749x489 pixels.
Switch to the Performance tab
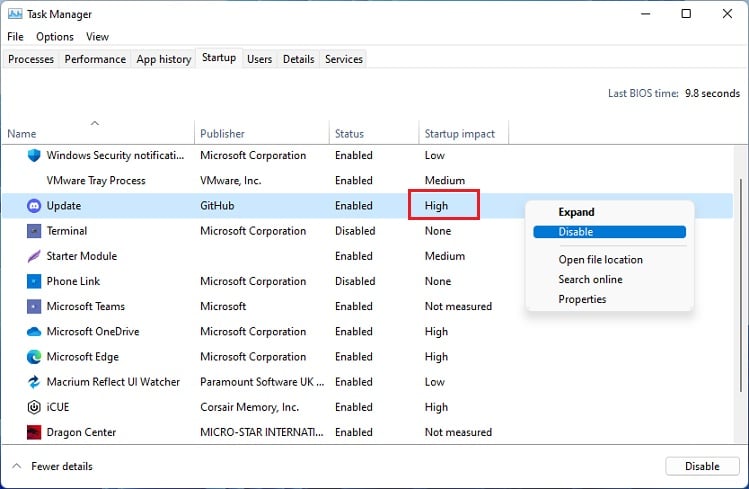click(x=95, y=59)
